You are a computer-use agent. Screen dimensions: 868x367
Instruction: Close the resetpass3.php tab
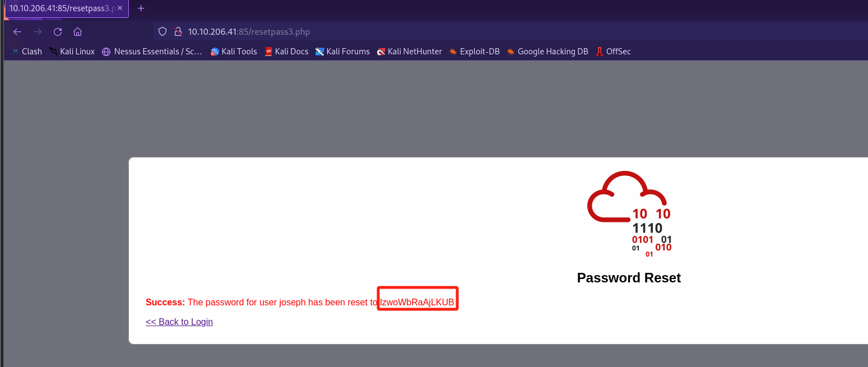point(120,8)
